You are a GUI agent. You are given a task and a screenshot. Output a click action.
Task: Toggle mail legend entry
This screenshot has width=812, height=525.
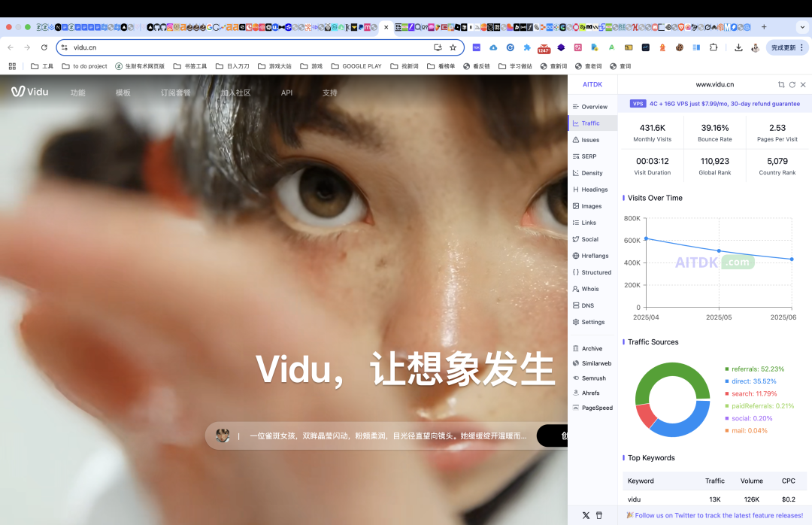(x=746, y=431)
